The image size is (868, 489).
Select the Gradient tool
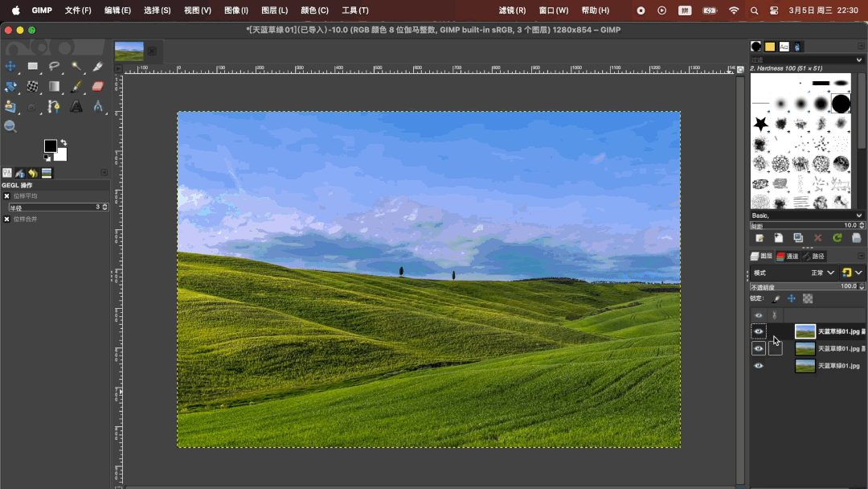55,86
